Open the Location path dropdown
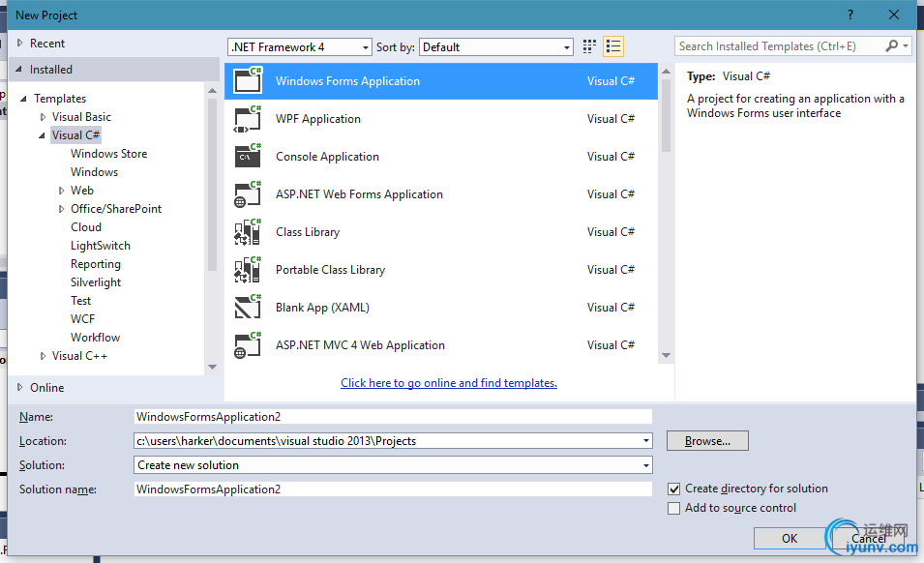Viewport: 924px width, 563px height. 646,440
